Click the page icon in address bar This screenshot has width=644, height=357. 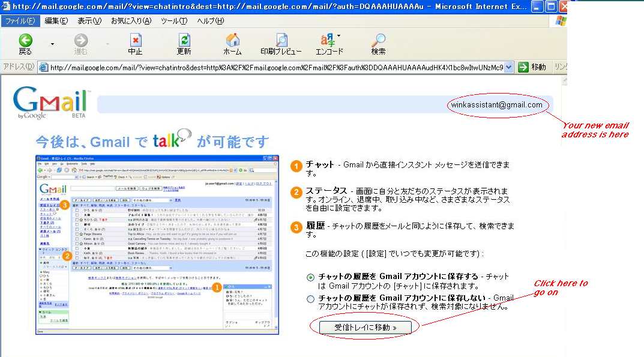point(44,67)
